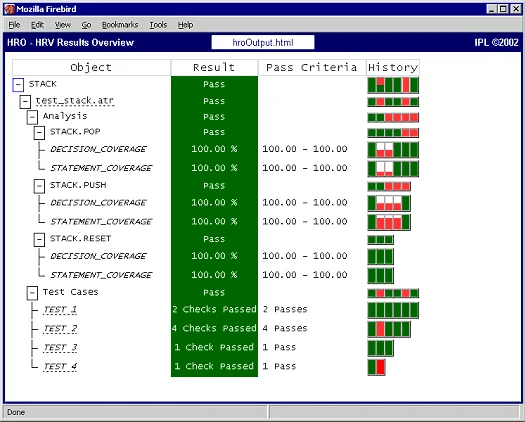Viewport: 525px width, 422px height.
Task: Collapse the Test Cases node
Action: 32,293
